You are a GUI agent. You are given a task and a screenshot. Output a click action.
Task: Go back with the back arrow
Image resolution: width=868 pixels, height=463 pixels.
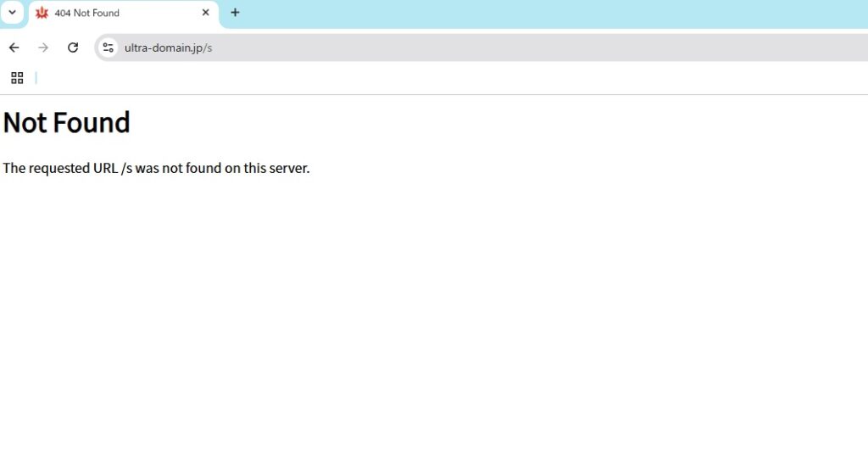14,47
